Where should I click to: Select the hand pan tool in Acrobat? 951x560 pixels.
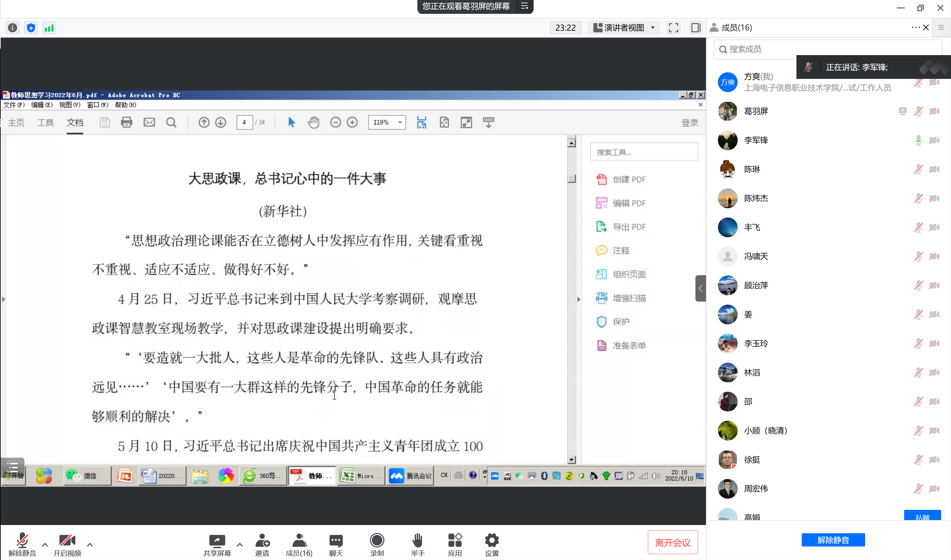tap(313, 122)
